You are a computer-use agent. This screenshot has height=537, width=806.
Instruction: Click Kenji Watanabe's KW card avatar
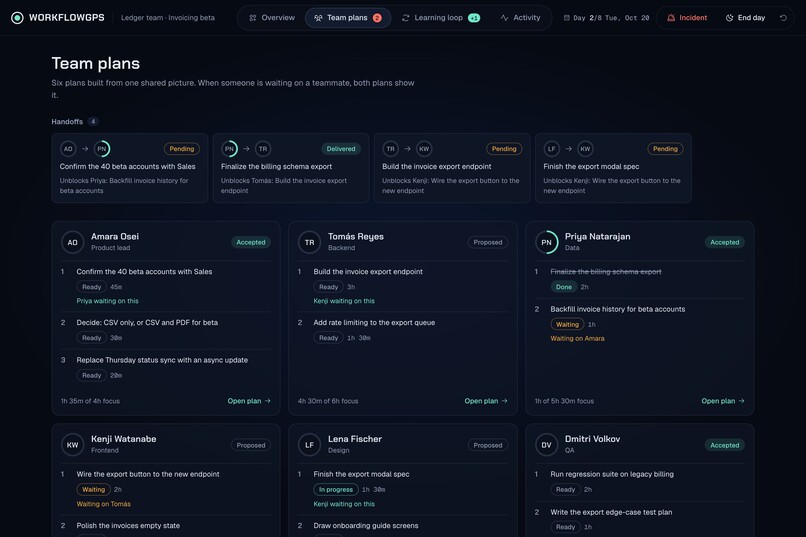(x=72, y=445)
